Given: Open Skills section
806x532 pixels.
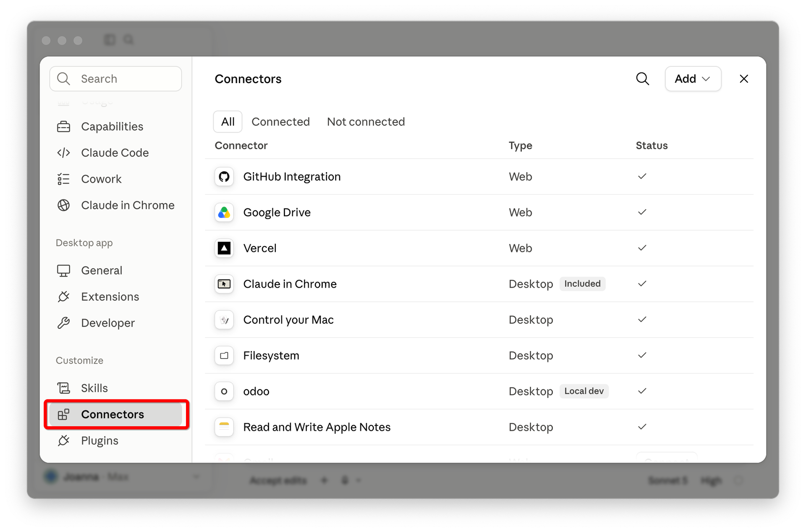Looking at the screenshot, I should point(115,388).
